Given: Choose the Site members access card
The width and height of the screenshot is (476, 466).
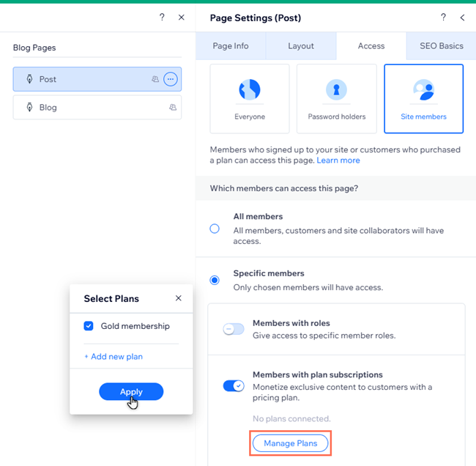Looking at the screenshot, I should [x=423, y=99].
